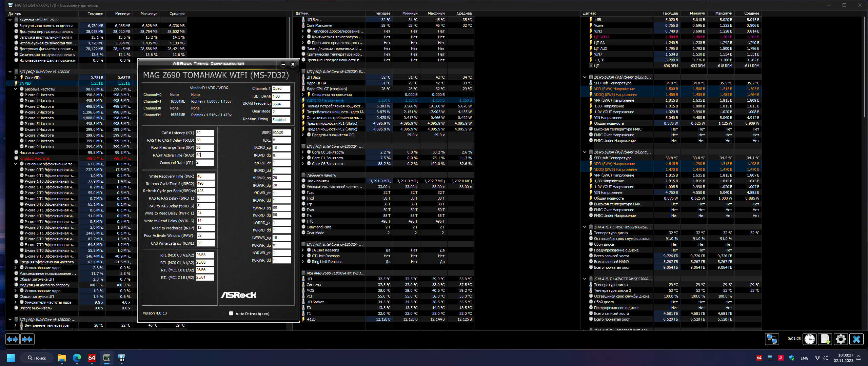Click the CAS# Latency (tCL) field
The image size is (868, 366).
[x=205, y=133]
